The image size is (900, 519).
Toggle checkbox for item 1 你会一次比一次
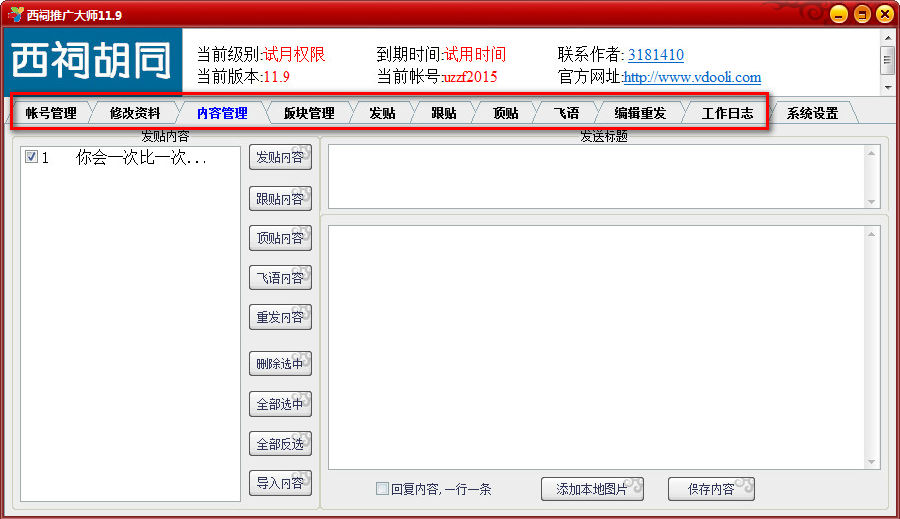tap(31, 157)
